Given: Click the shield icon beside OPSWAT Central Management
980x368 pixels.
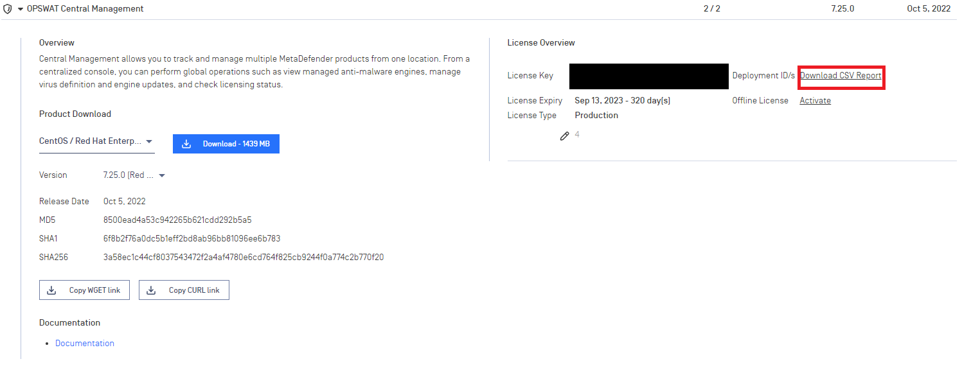Looking at the screenshot, I should coord(8,9).
